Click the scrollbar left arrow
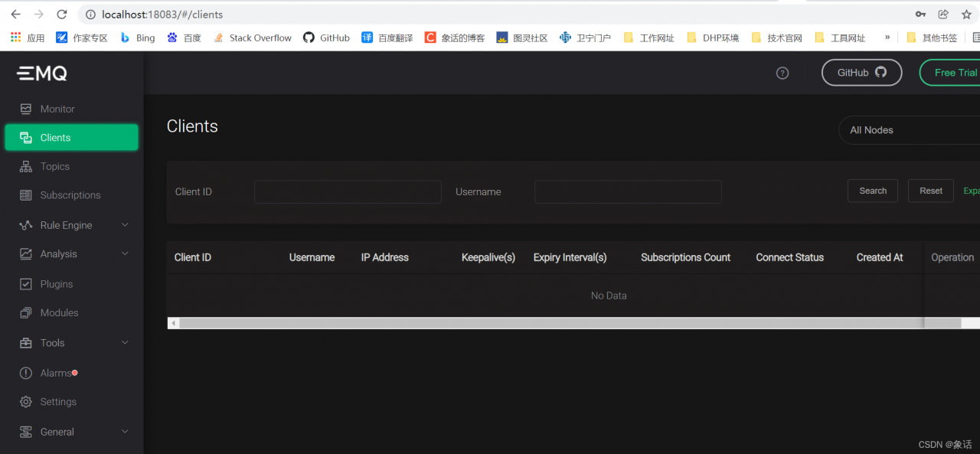The height and width of the screenshot is (454, 980). click(173, 323)
